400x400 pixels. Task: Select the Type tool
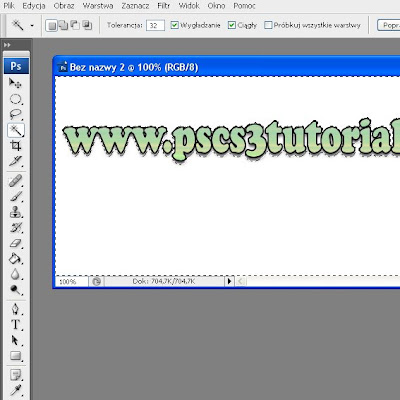point(15,325)
